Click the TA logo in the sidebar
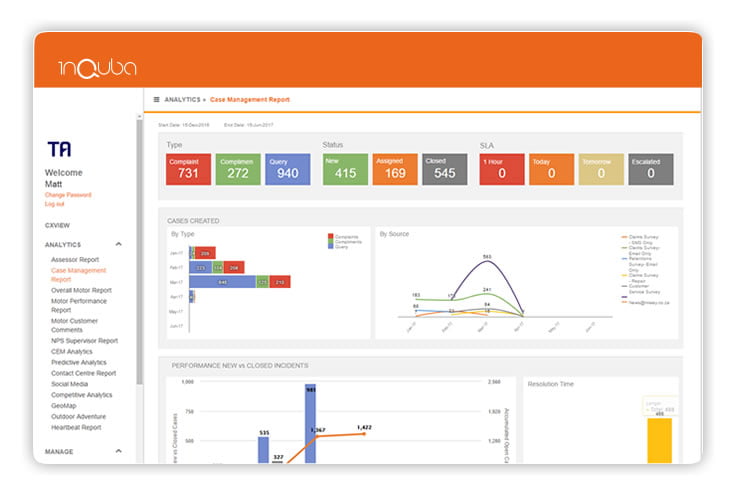The width and height of the screenshot is (741, 496). [x=59, y=149]
